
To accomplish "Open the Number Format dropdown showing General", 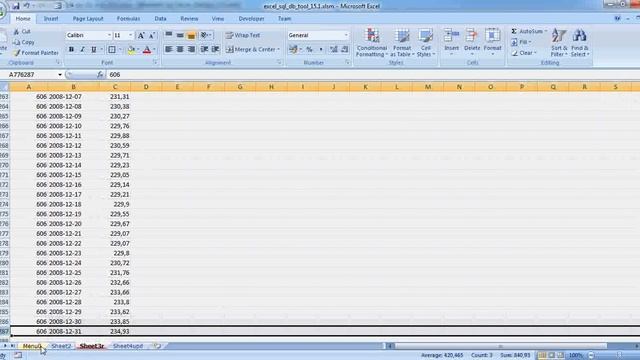I will coord(346,36).
